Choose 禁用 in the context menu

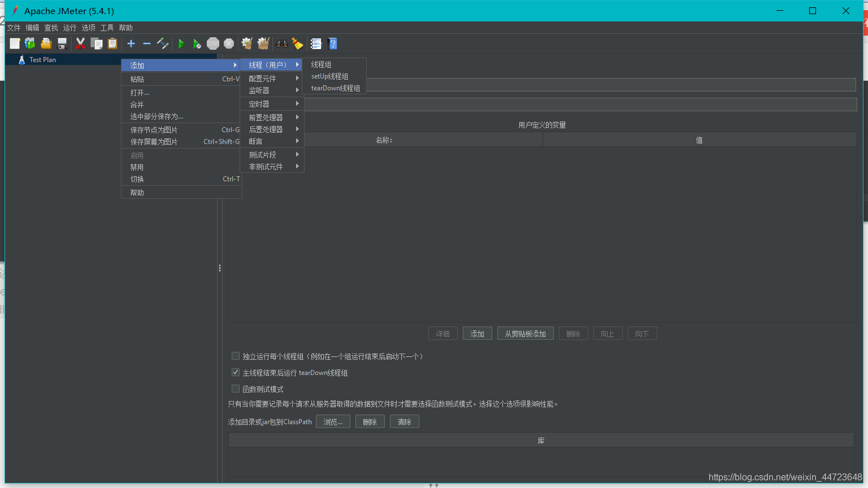pos(181,167)
